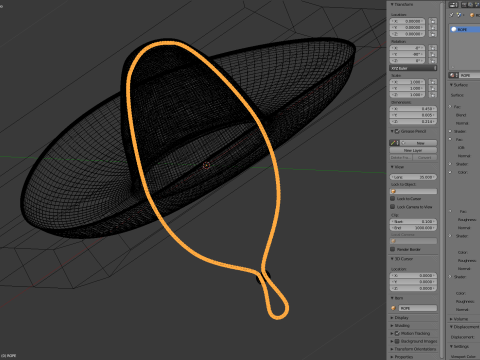Click the pin icon in properties breadcrumb
This screenshot has width=480, height=360.
tap(452, 15)
